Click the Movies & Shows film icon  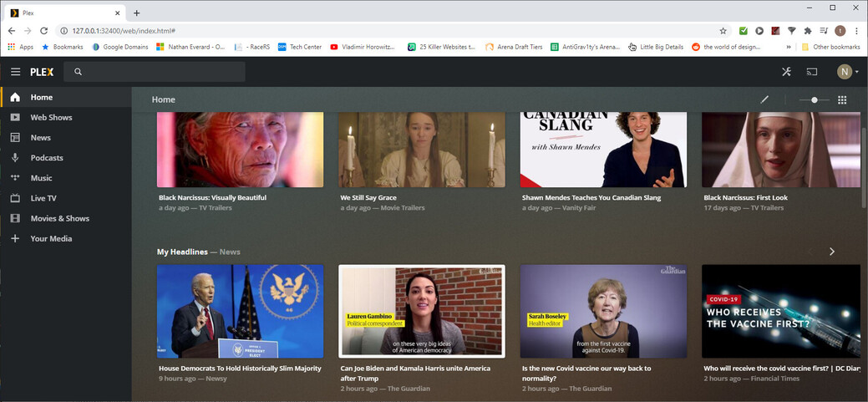[15, 218]
